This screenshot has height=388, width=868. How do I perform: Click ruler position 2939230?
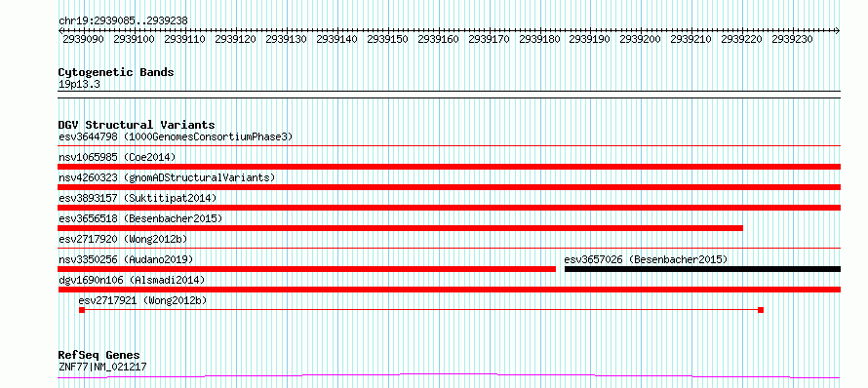coord(792,39)
